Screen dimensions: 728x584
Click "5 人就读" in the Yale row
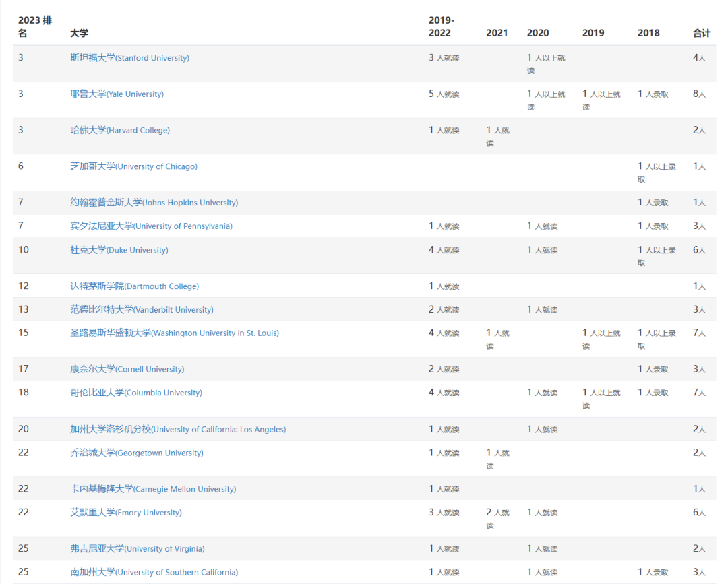tap(444, 94)
